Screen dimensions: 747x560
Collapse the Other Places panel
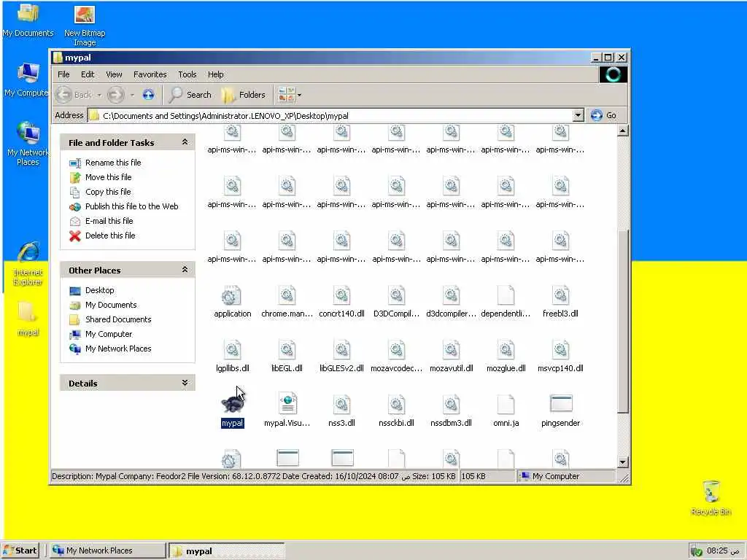(x=185, y=270)
